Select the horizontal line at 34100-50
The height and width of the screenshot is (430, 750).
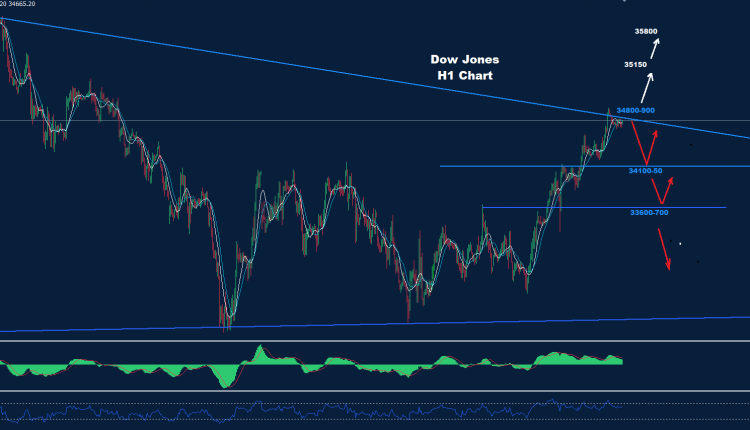click(595, 166)
